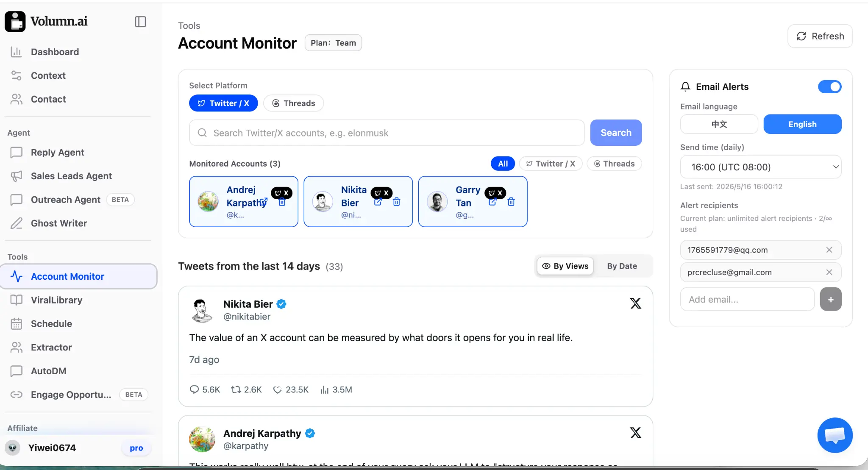Open the @karpathy handle link
This screenshot has height=470, width=868.
click(246, 446)
